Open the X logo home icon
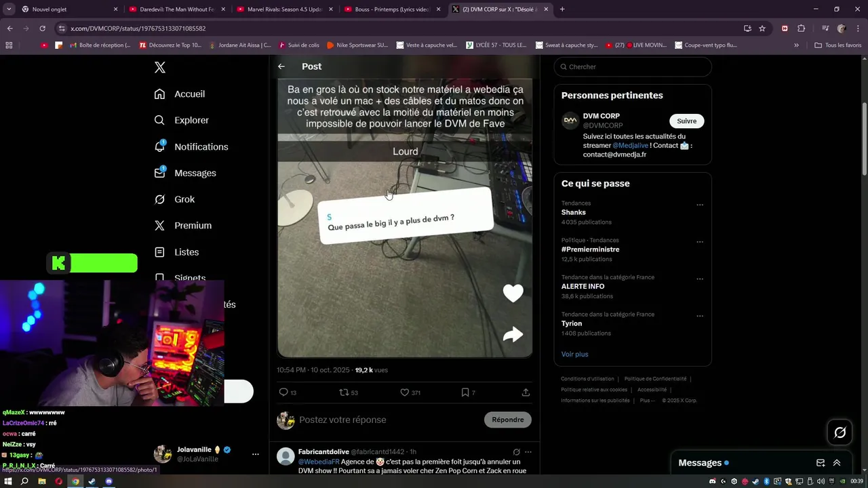 click(x=160, y=67)
